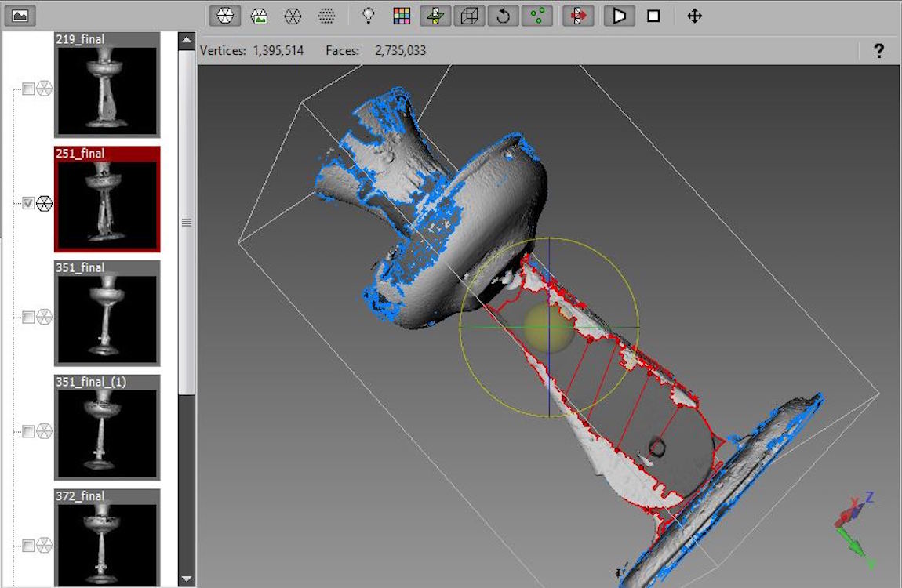Image resolution: width=902 pixels, height=588 pixels.
Task: Click the image view icon at top-left
Action: point(20,15)
